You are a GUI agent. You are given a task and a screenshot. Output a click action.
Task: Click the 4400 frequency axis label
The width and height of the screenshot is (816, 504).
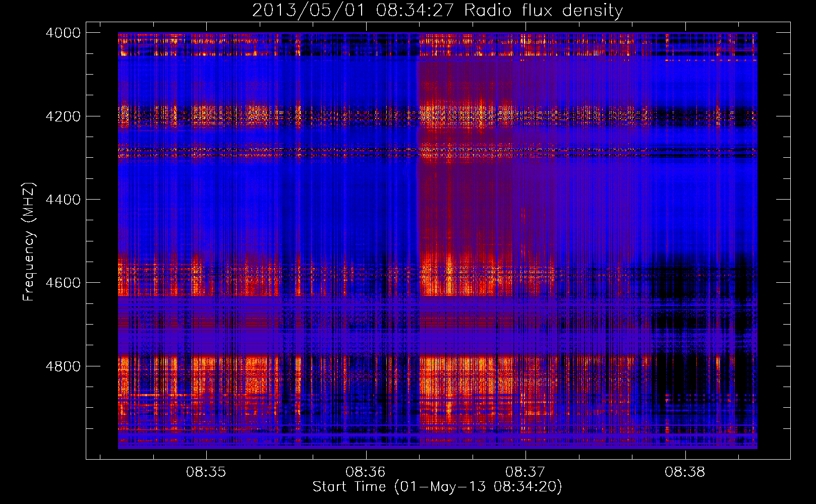click(63, 200)
